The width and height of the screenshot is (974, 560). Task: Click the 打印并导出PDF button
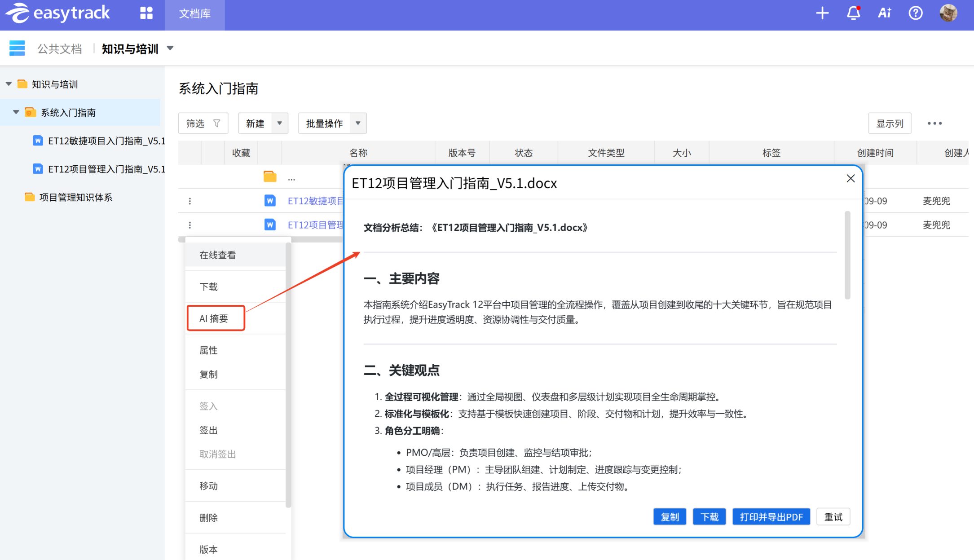[771, 517]
